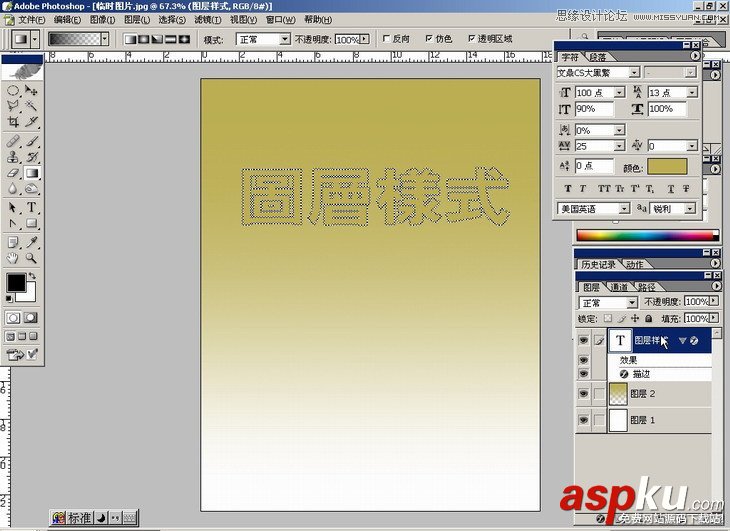Open the 滤镜(T) menu
The width and height of the screenshot is (730, 531).
pyautogui.click(x=207, y=20)
